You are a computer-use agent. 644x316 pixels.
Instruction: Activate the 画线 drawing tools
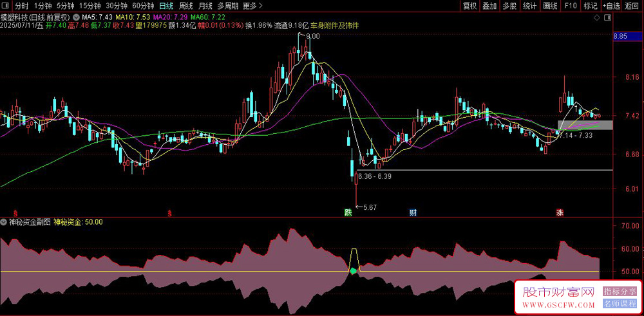pos(550,6)
